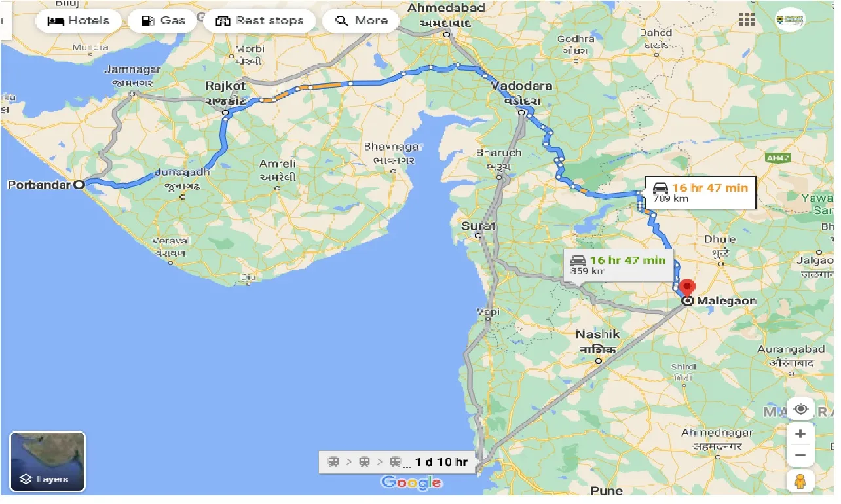Click the account profile avatar
The height and width of the screenshot is (504, 841).
click(790, 20)
